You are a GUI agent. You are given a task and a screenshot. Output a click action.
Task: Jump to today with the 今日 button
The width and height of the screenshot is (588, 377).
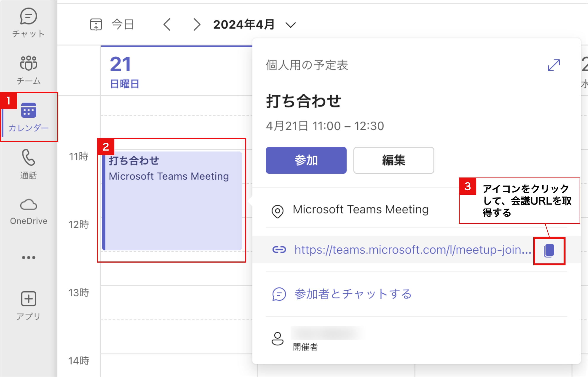pos(112,24)
